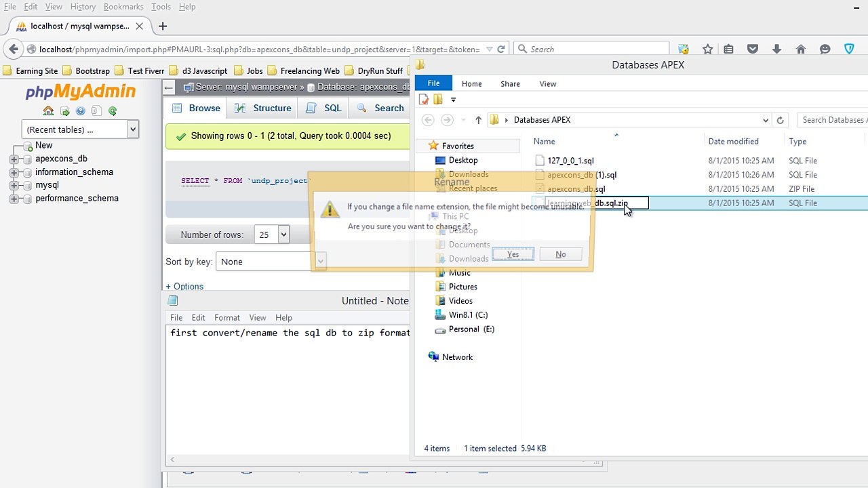This screenshot has height=488, width=868.
Task: Click the phpMyAdmin SQL documentation icon
Action: 96,111
